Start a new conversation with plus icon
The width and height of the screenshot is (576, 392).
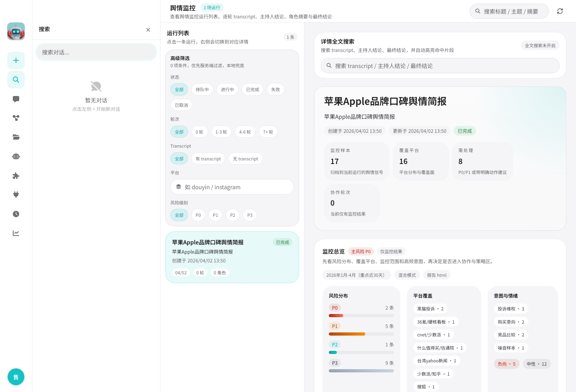16,60
